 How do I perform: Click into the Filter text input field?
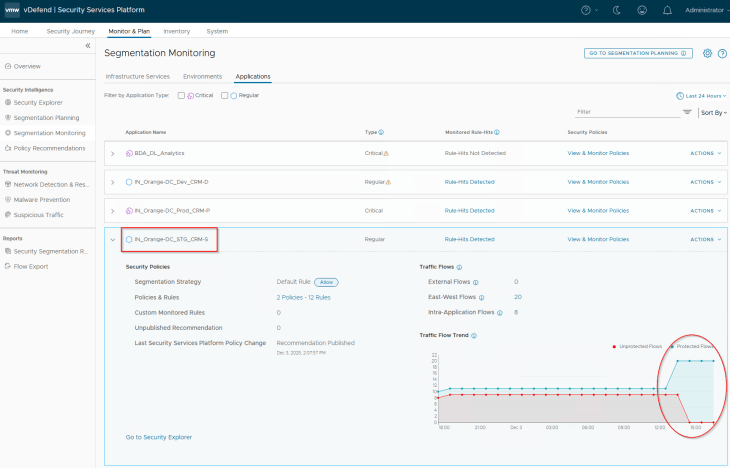point(625,112)
